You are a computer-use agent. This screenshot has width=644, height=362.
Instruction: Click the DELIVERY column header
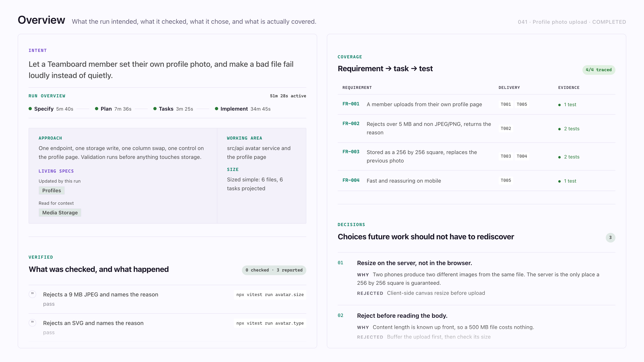coord(509,88)
